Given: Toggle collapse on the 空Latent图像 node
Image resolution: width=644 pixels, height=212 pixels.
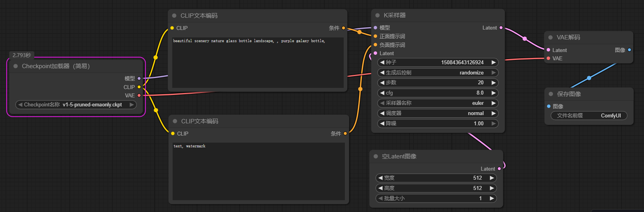Looking at the screenshot, I should click(x=376, y=156).
